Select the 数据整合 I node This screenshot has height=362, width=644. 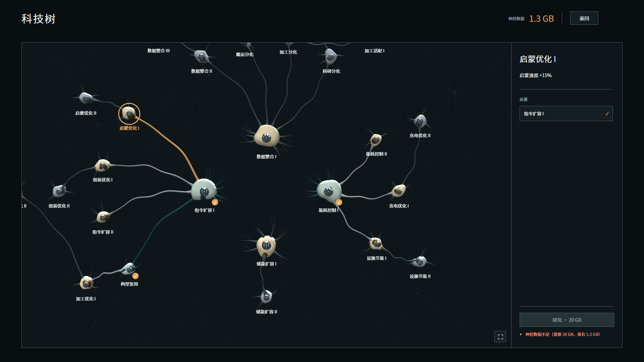(267, 136)
